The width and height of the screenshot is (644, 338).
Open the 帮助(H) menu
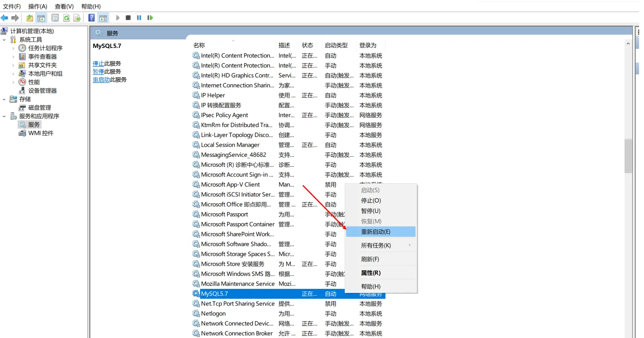[91, 6]
